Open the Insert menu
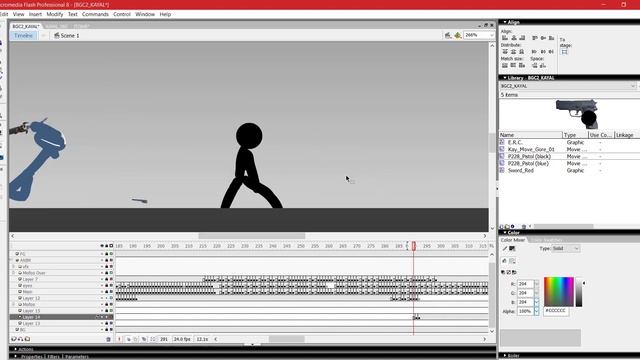Screen dimensions: 640x360 coord(35,14)
